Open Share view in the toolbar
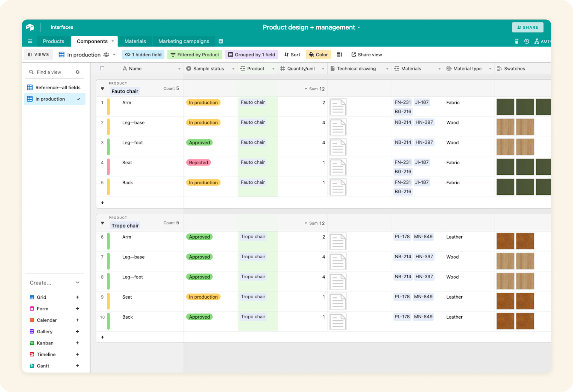This screenshot has height=392, width=573. click(366, 55)
